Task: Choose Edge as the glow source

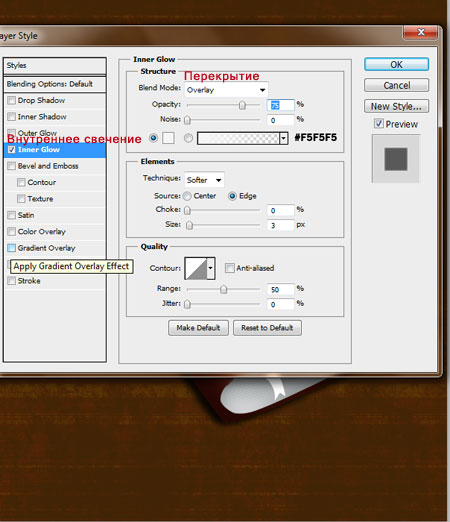Action: click(x=232, y=196)
